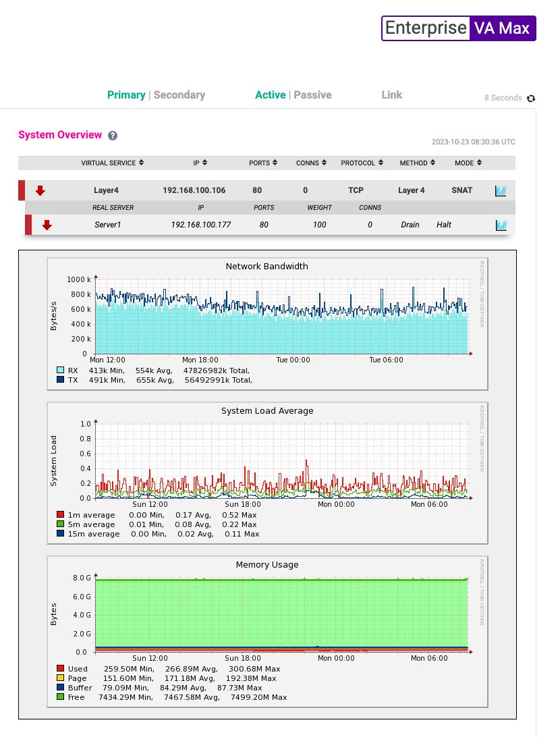
Task: Switch to Passive state
Action: click(312, 95)
